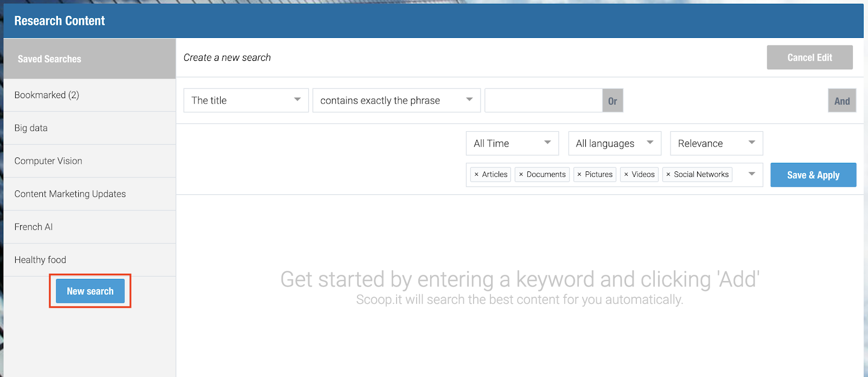The width and height of the screenshot is (868, 377).
Task: Click the New search button
Action: [x=90, y=291]
